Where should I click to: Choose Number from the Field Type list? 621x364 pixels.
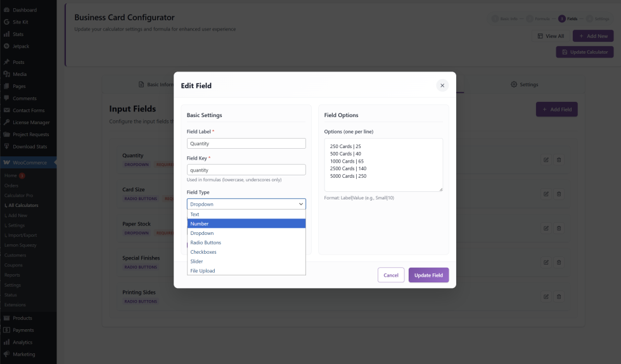pos(246,223)
